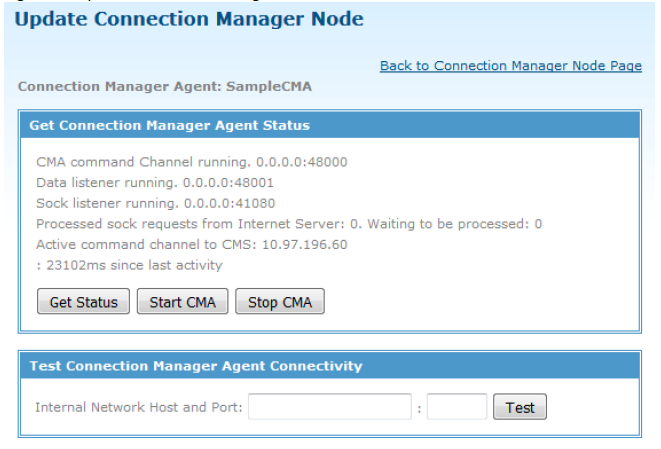
Task: Click the Active command channel to CMS line
Action: (192, 245)
